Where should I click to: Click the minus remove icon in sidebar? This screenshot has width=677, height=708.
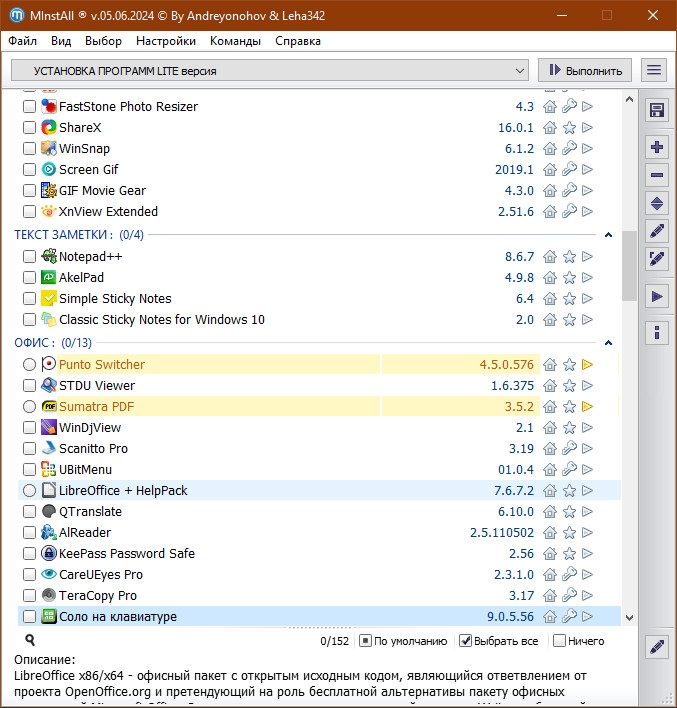tap(657, 175)
